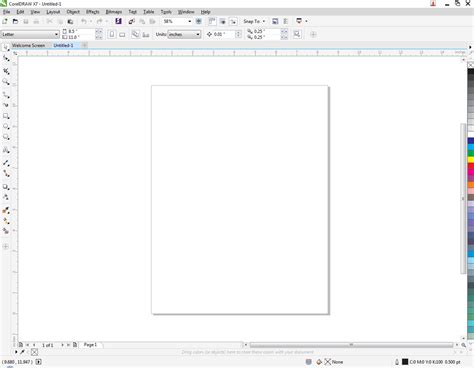Switch to the Untitled-1 document tab
Screen dimensions: 474x368
63,45
